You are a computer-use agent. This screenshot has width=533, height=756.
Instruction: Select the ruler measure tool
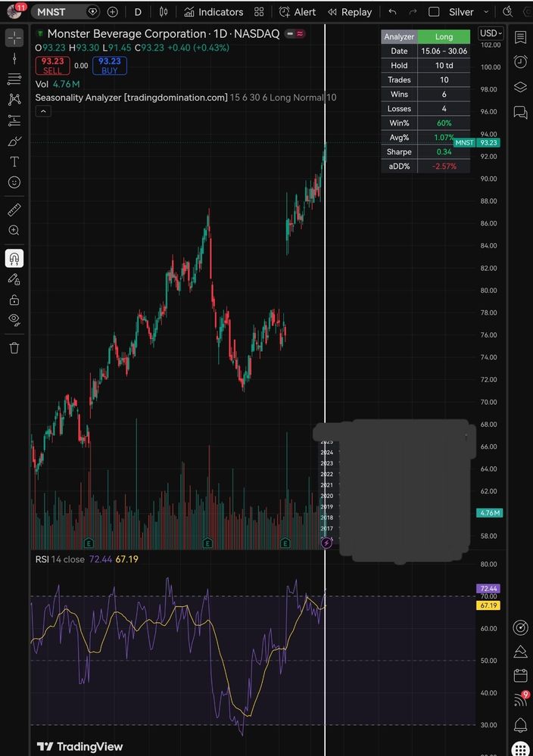click(x=14, y=210)
